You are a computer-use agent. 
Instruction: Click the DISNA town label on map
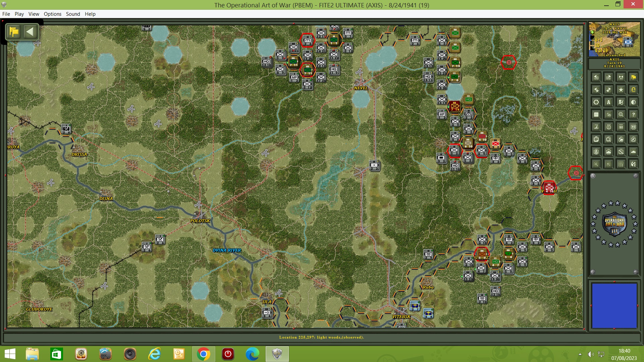(106, 199)
